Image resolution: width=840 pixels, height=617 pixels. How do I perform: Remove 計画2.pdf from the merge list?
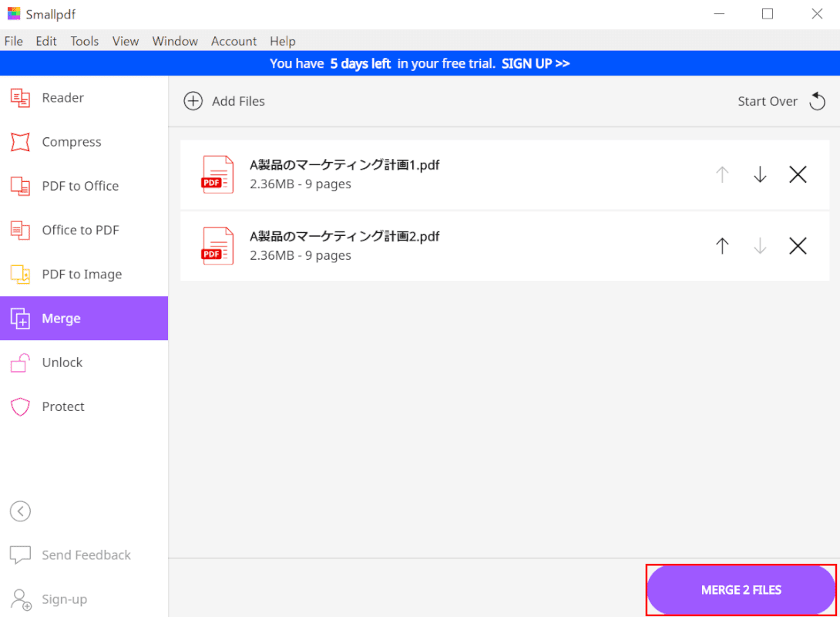tap(798, 246)
